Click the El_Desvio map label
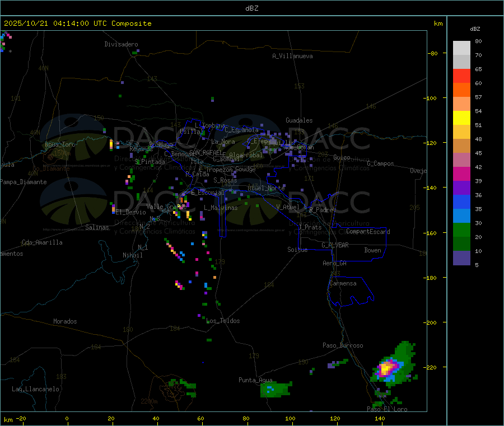This screenshot has width=504, height=426. 131,212
